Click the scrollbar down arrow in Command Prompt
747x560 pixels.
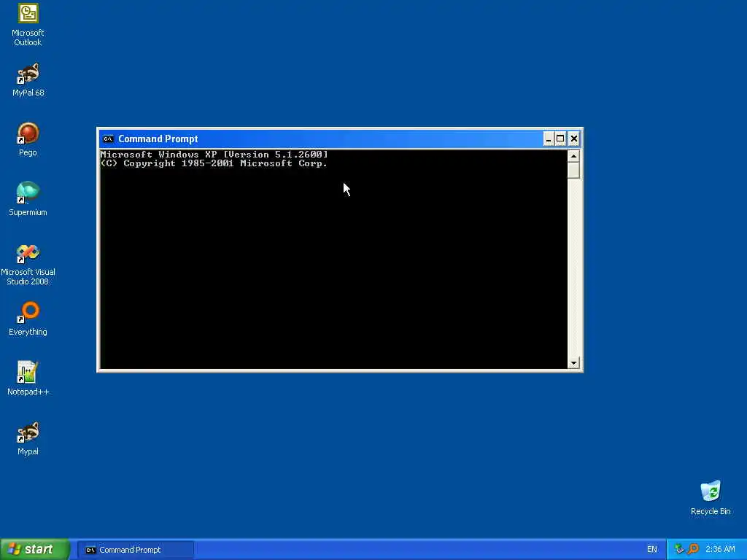click(x=573, y=363)
